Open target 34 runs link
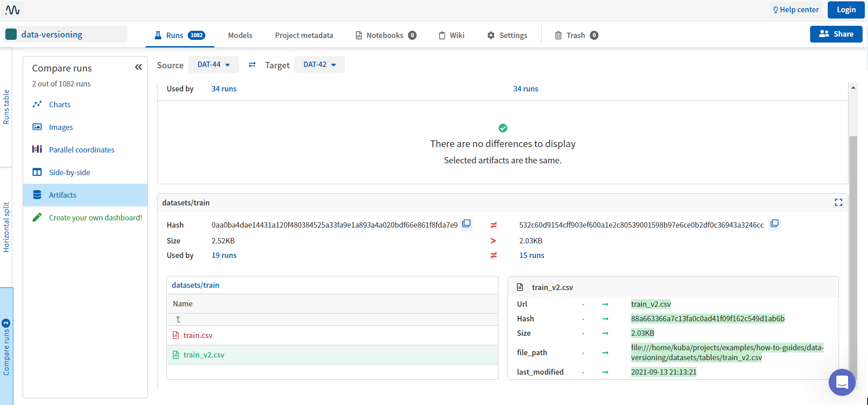868x405 pixels. click(526, 89)
